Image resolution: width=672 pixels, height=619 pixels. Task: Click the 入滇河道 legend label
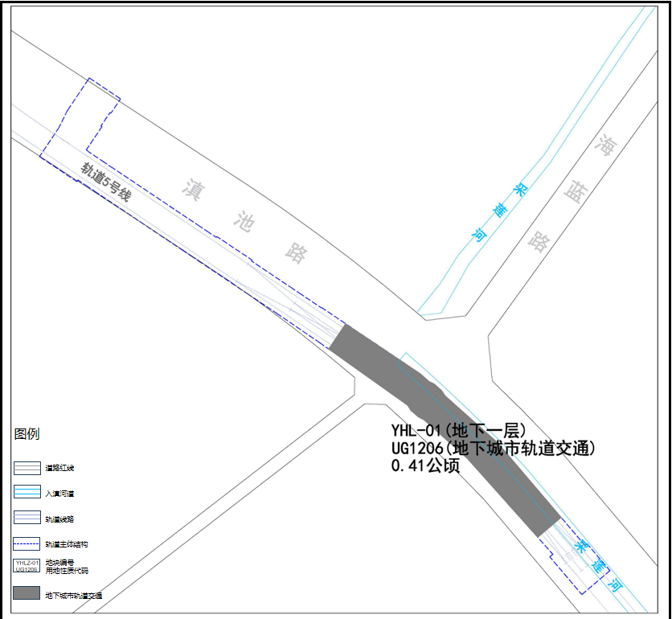point(59,494)
